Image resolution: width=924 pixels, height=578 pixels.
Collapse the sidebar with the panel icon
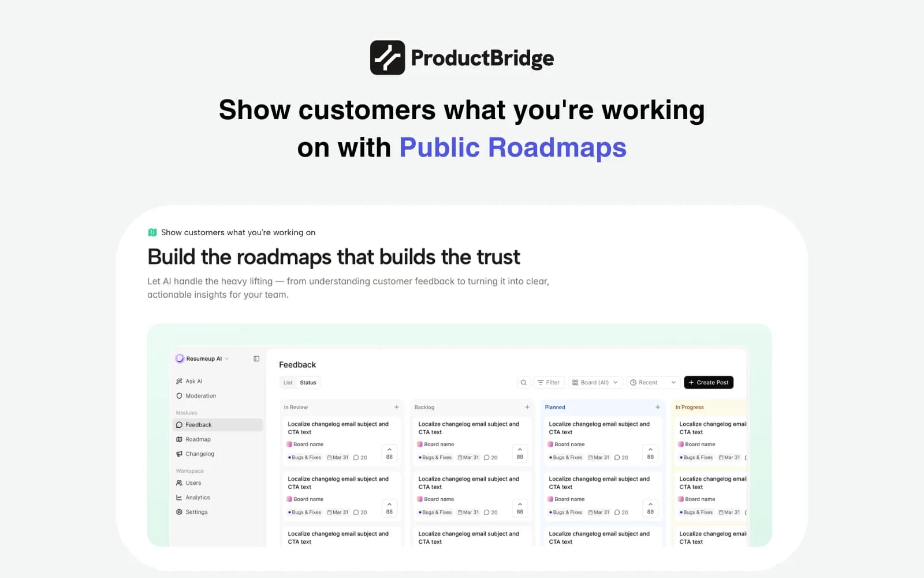[256, 358]
